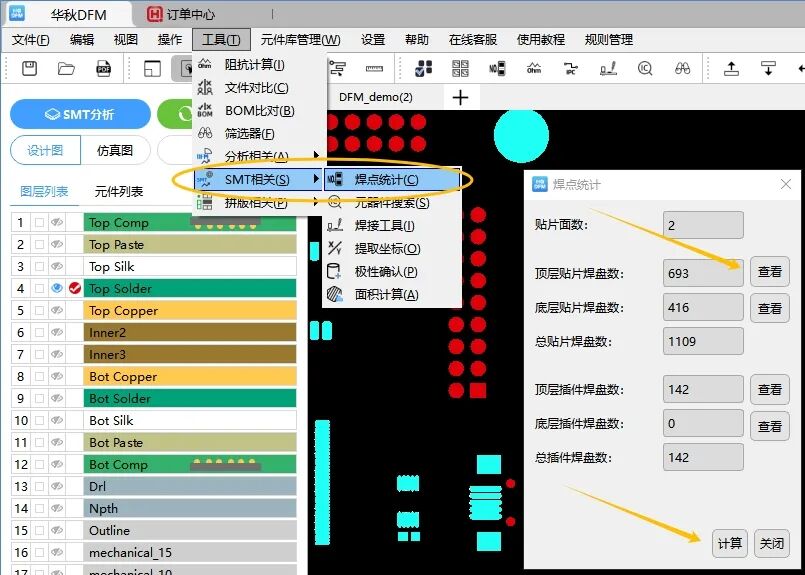
Task: Open 阻抗计算 impedance calculator from menu
Action: coord(254,65)
